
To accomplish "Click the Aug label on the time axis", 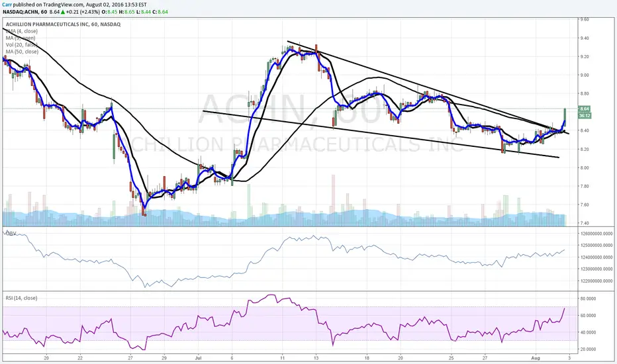I will [x=535, y=358].
